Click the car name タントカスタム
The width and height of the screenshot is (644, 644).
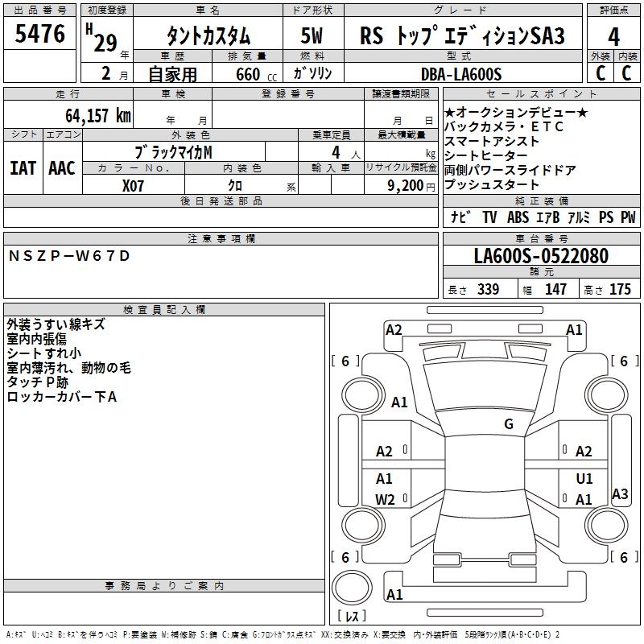(x=208, y=36)
